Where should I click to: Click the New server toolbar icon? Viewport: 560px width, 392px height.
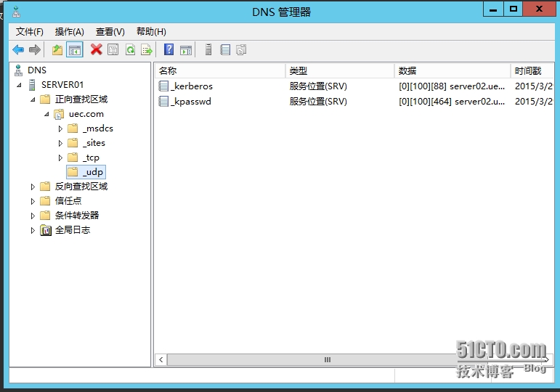[208, 49]
